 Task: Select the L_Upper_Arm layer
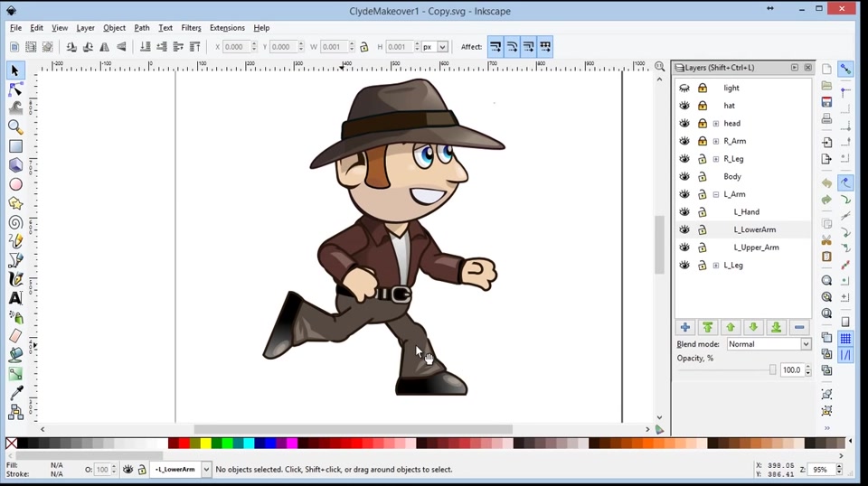tap(756, 248)
